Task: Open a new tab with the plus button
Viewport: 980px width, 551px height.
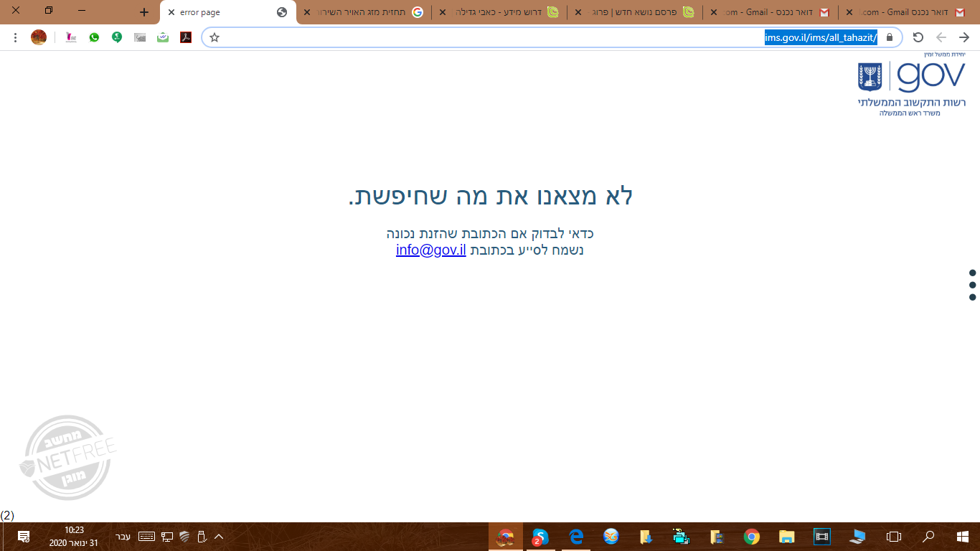Action: pos(144,12)
